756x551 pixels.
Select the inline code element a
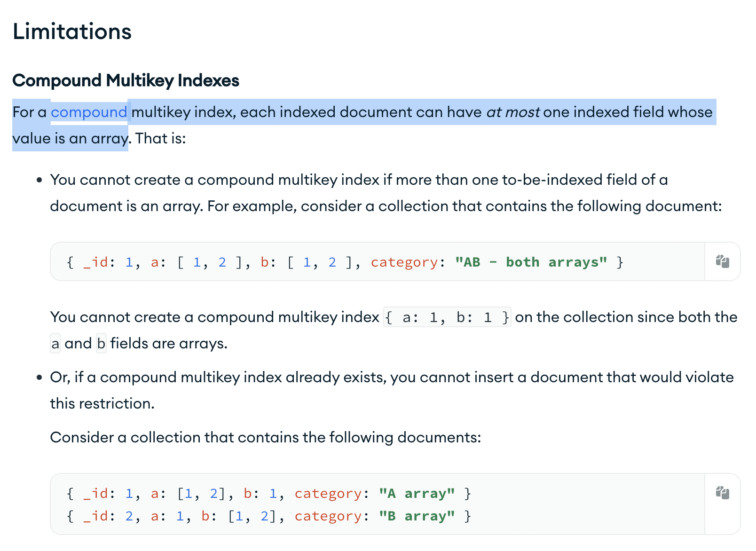pos(55,343)
